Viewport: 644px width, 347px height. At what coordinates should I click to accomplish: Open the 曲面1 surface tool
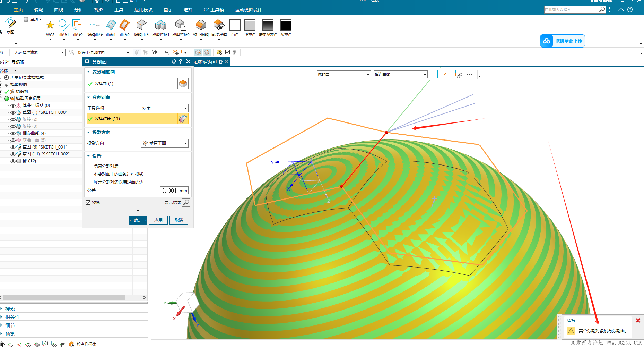[x=111, y=25]
